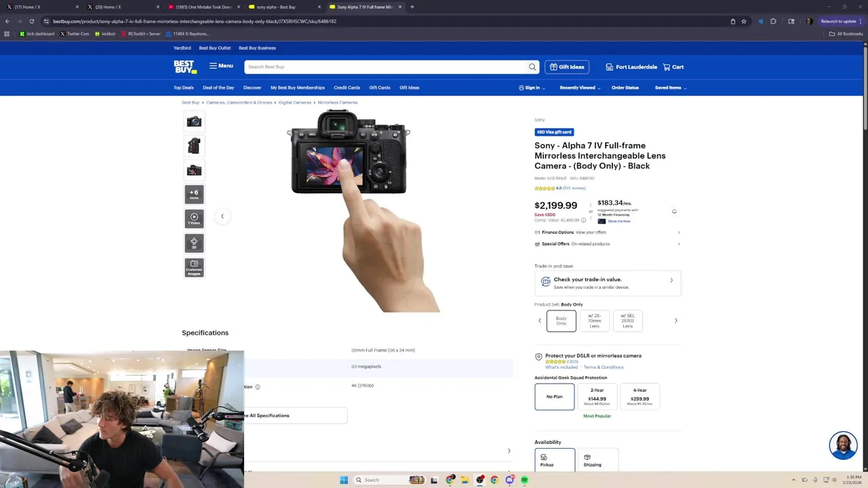Open the 3D view icon
The image size is (868, 488).
pos(194,243)
